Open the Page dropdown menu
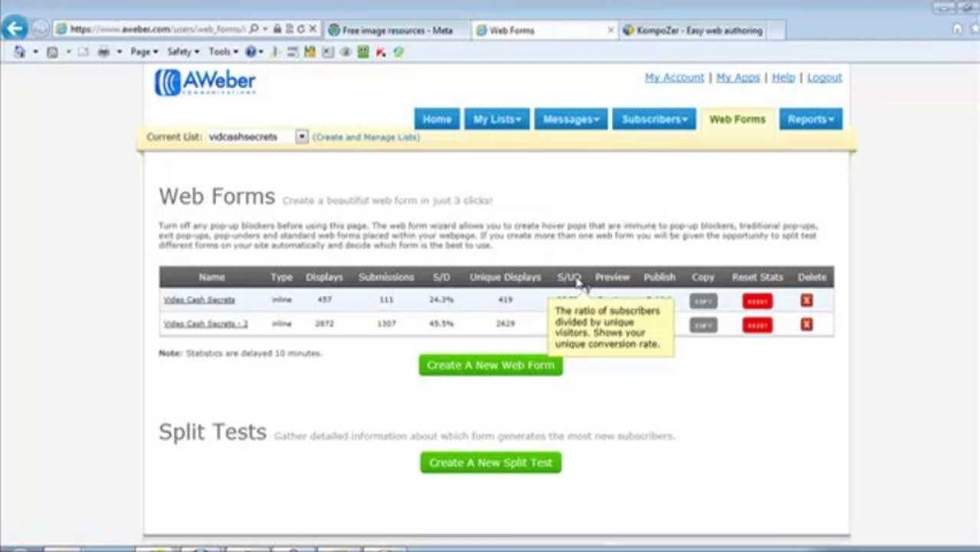 pyautogui.click(x=144, y=52)
